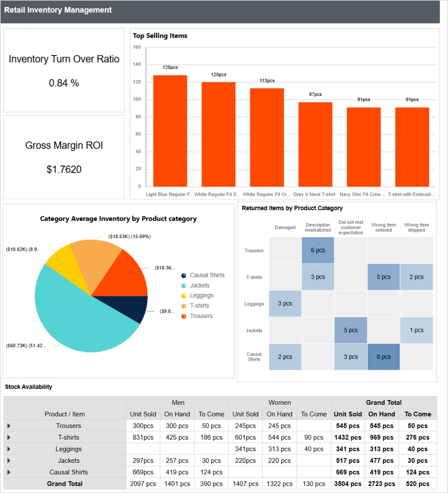448x493 pixels.
Task: Click Trousers legend pie icon
Action: pos(184,316)
